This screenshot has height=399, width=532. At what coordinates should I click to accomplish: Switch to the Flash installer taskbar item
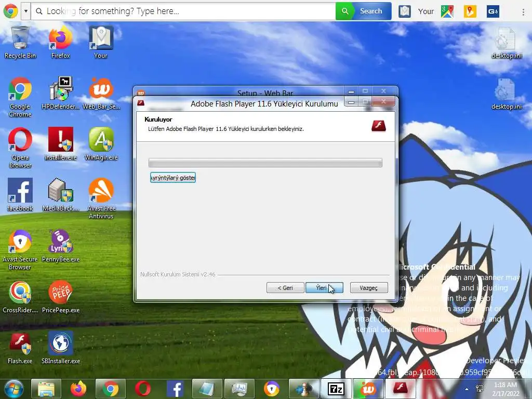coord(401,389)
